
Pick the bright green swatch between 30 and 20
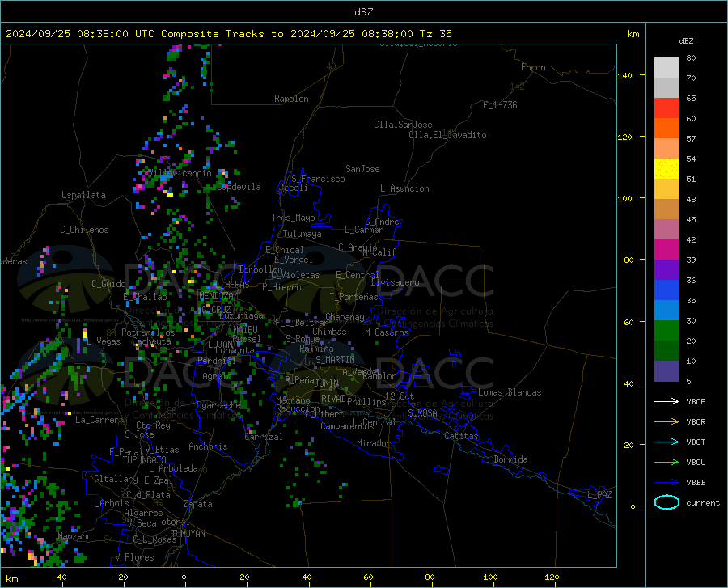click(667, 331)
